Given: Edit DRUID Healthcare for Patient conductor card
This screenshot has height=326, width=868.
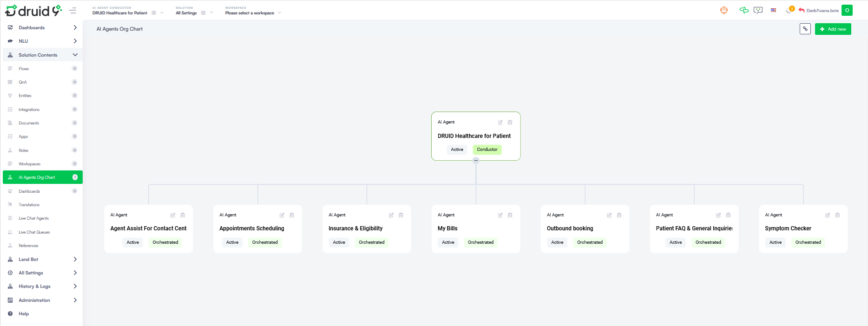Looking at the screenshot, I should (500, 123).
